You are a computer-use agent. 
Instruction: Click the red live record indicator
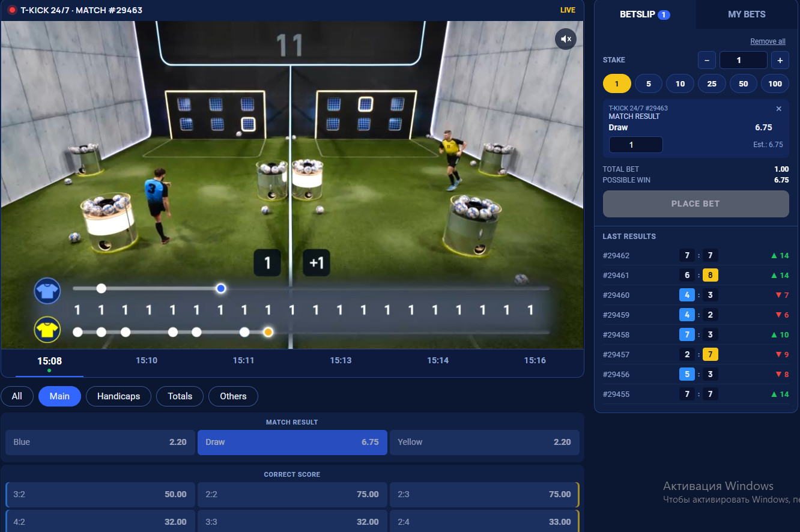[12, 10]
